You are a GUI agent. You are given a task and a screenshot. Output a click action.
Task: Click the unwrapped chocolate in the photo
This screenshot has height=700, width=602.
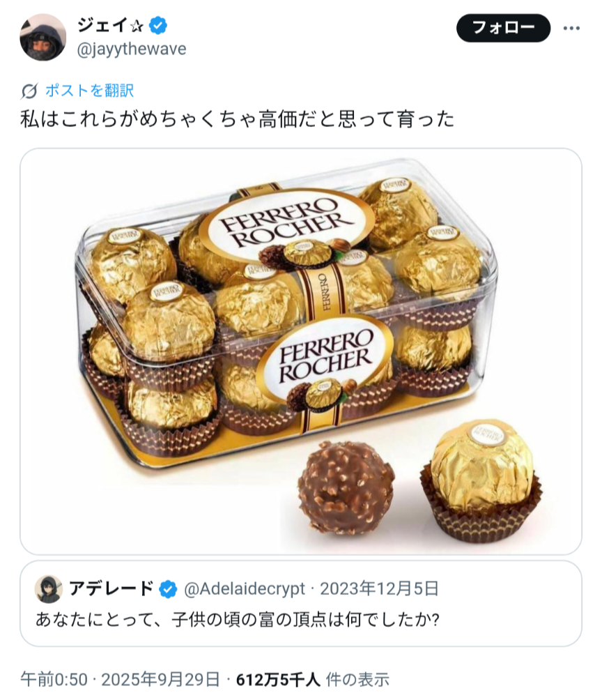(x=346, y=487)
